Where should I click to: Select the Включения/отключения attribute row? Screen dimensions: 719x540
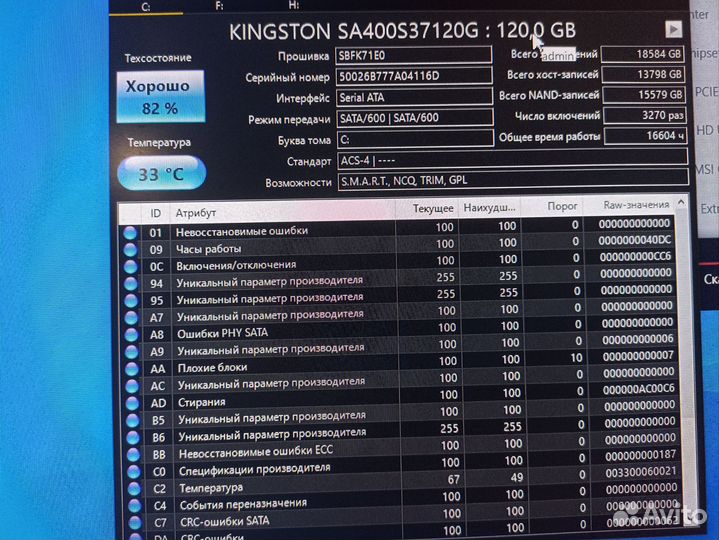(398, 262)
